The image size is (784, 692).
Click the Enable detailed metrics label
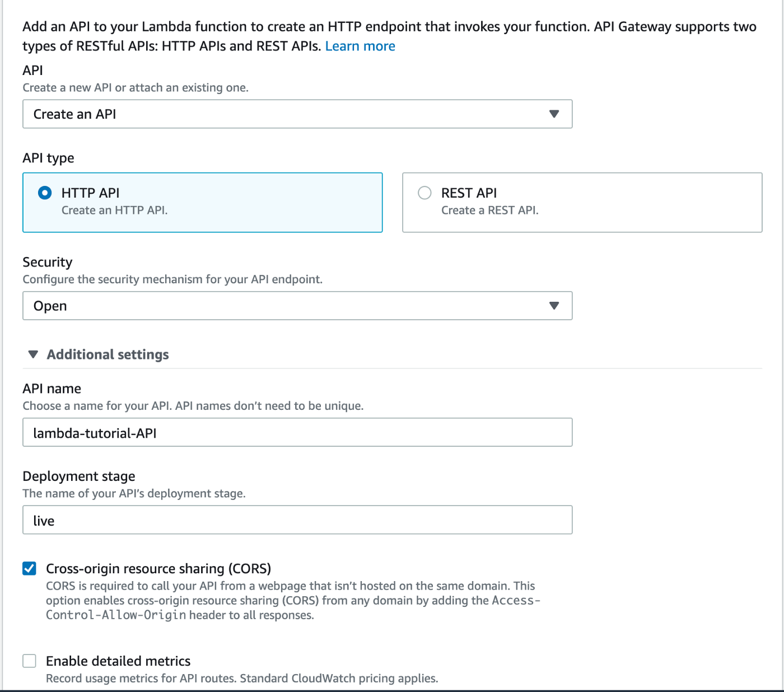[x=118, y=661]
